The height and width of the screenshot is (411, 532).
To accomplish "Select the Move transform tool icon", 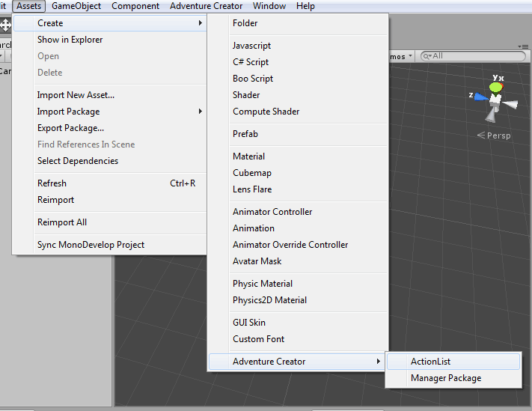I will 5,25.
